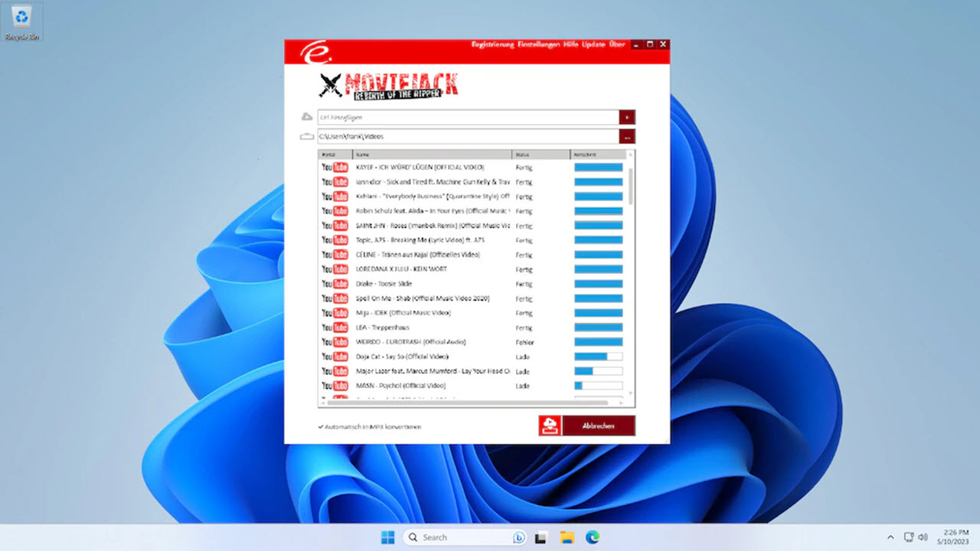Click the folder icon beside the path field
Screen dimensions: 980x551
307,136
